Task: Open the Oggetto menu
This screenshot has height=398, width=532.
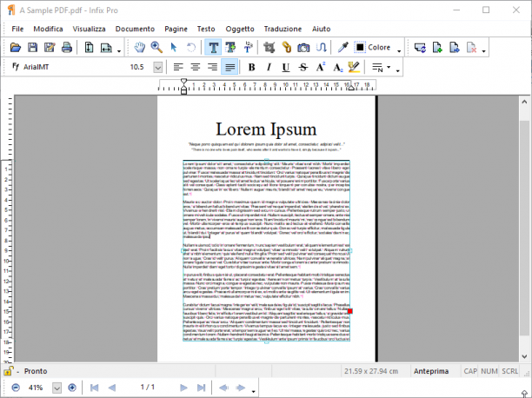Action: point(240,29)
